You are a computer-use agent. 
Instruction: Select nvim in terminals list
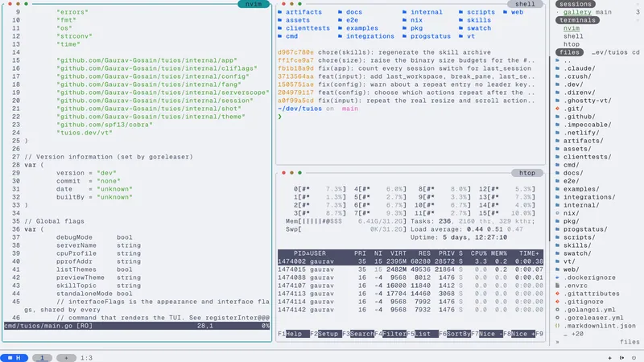[x=572, y=28]
